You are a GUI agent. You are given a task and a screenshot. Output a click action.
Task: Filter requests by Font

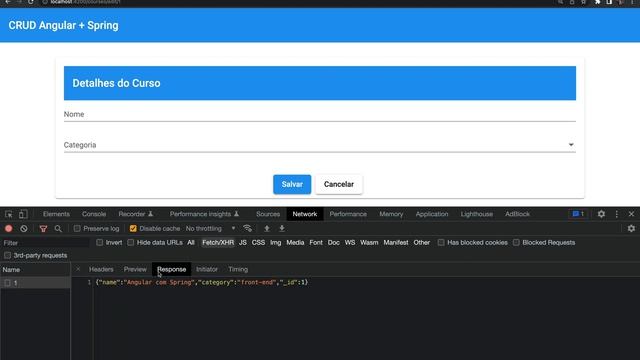pyautogui.click(x=316, y=242)
